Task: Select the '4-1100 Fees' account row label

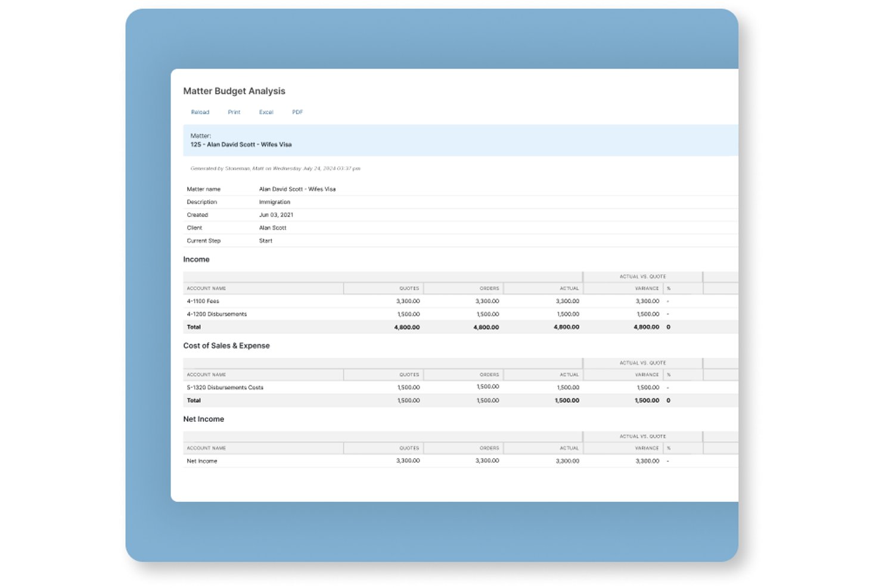Action: click(203, 301)
